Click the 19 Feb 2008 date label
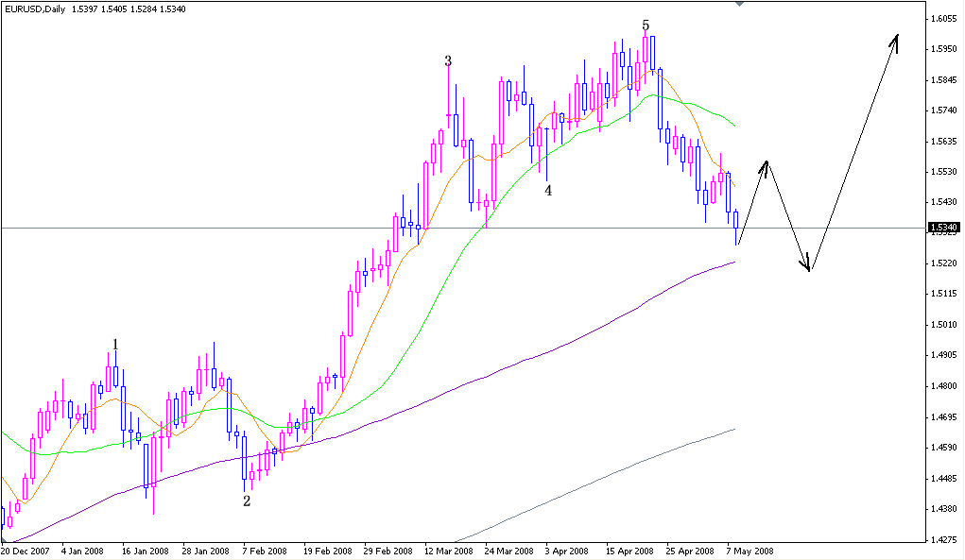Viewport: 965px width, 560px height. pos(327,551)
